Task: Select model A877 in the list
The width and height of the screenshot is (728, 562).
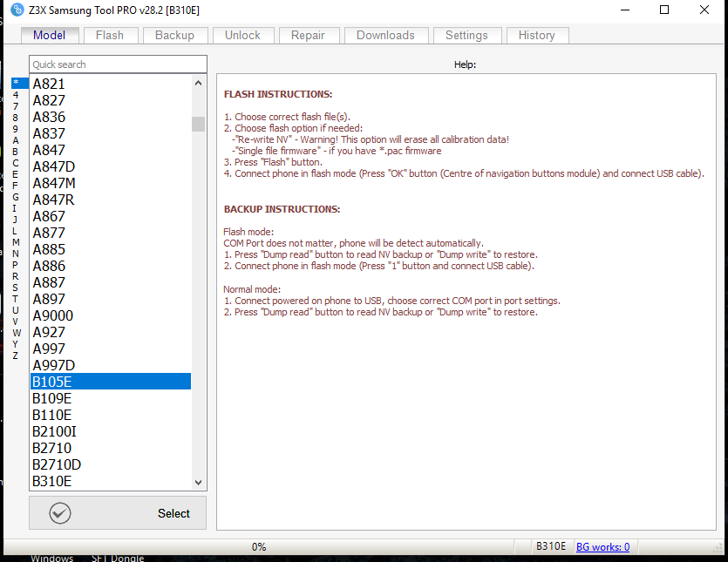Action: point(111,233)
